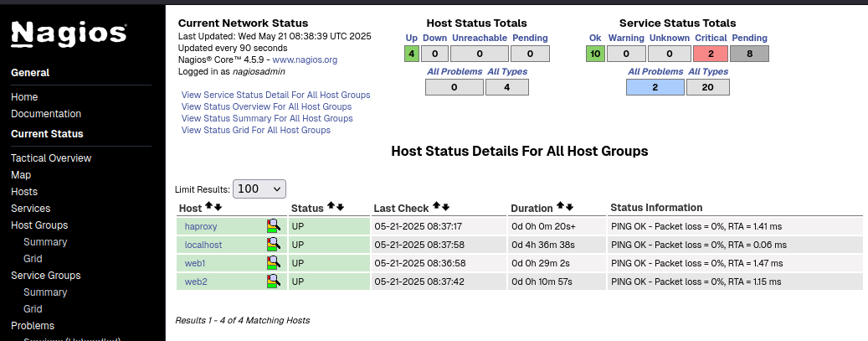The image size is (868, 341).
Task: Open the haproxy host link
Action: coord(201,226)
